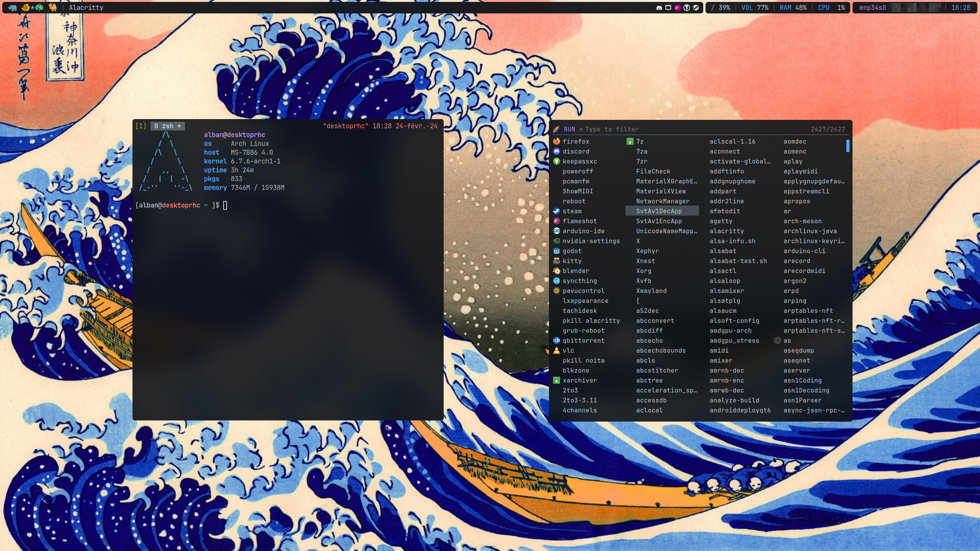Select the poweroff launcher entry
980x551 pixels.
[x=577, y=171]
